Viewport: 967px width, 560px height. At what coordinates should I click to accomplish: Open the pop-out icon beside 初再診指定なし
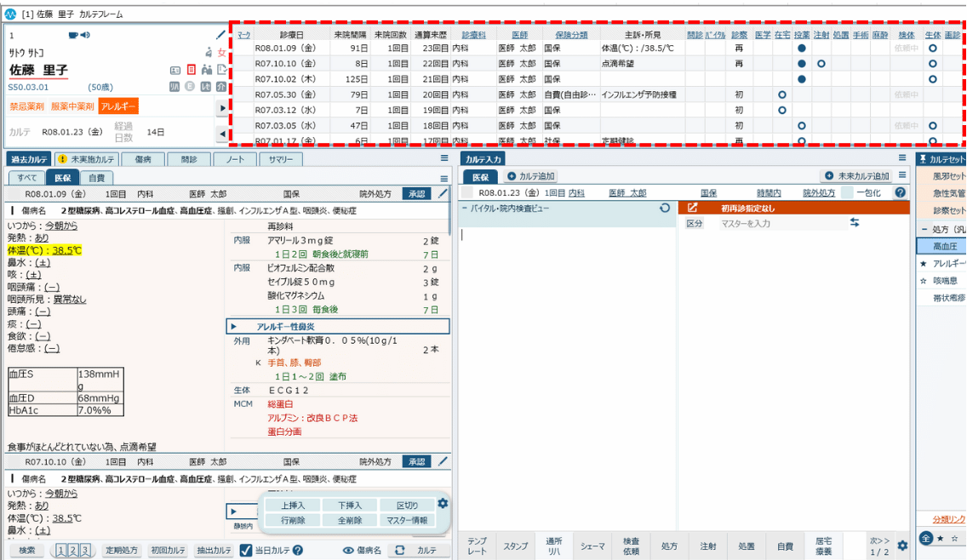tap(692, 209)
